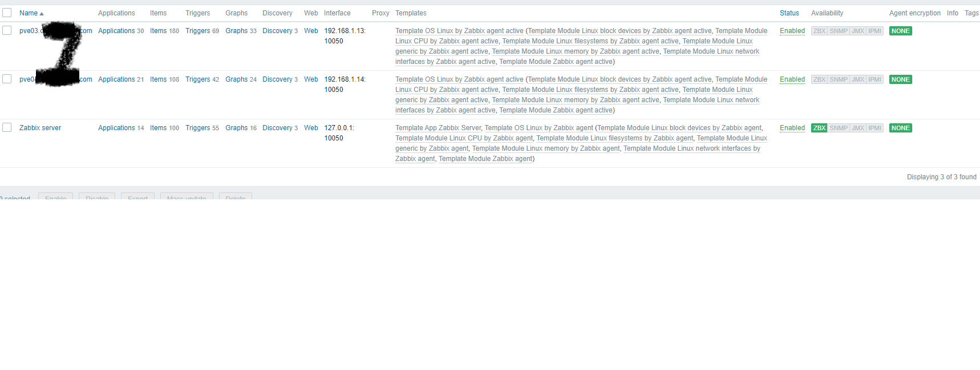Open Discovery 3 in the Zabbix server row
The height and width of the screenshot is (370, 980).
pyautogui.click(x=277, y=128)
